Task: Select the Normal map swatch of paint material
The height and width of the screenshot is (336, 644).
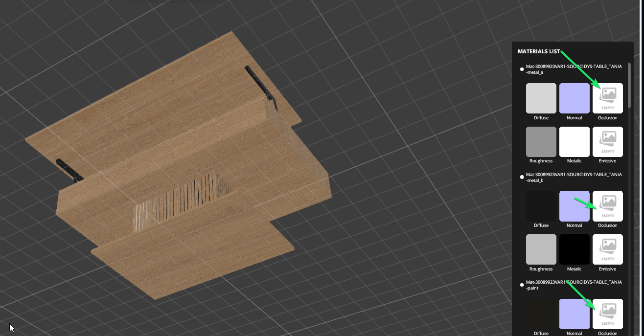Action: (x=575, y=314)
